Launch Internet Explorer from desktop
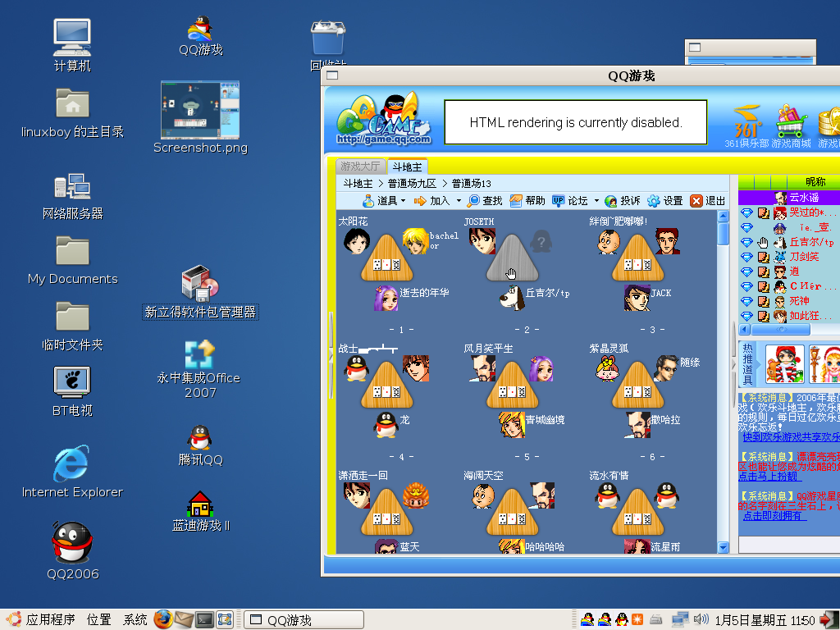This screenshot has width=840, height=630. click(72, 472)
